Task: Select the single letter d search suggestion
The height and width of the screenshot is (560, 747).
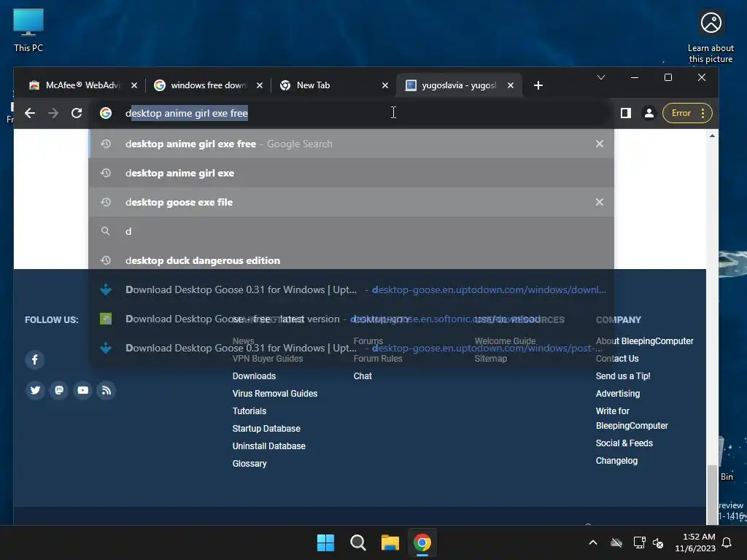Action: click(x=351, y=231)
